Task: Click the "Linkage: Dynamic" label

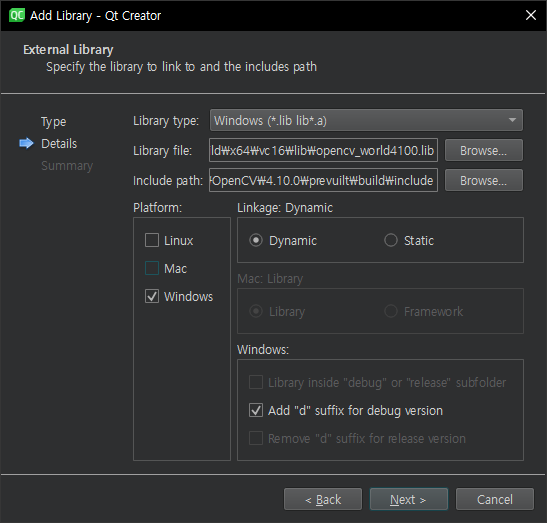Action: pos(285,208)
